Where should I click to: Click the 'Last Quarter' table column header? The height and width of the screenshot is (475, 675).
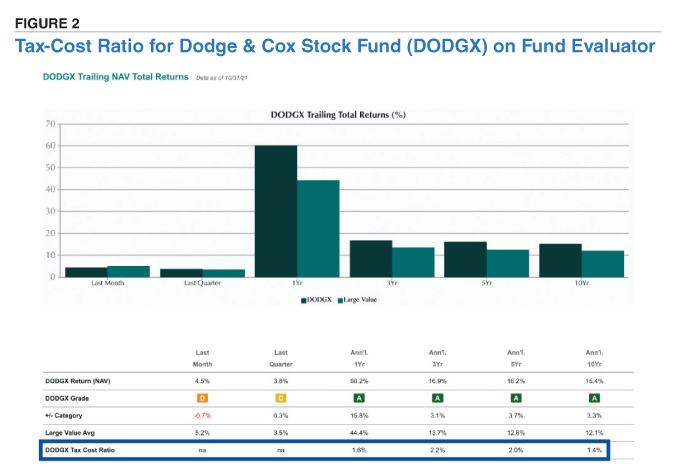pyautogui.click(x=281, y=358)
